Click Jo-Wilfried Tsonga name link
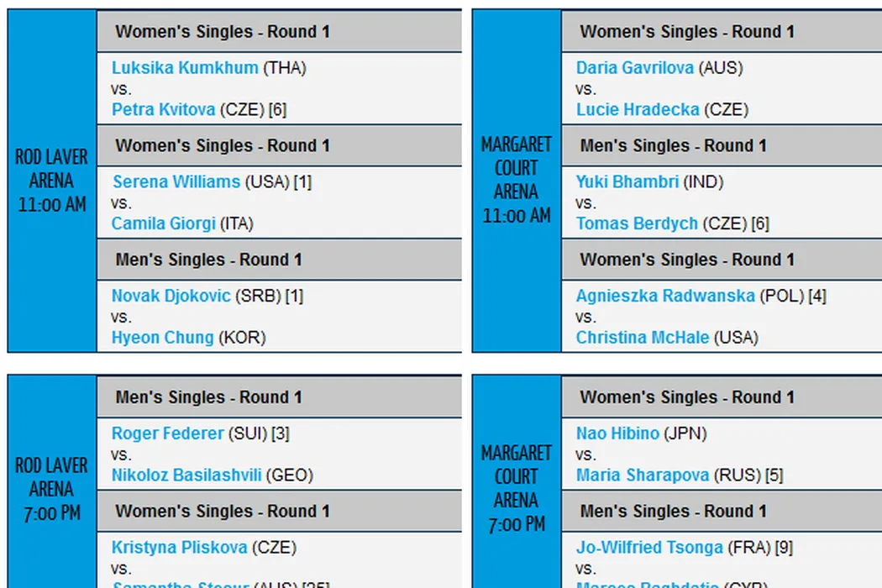The height and width of the screenshot is (588, 882). (649, 548)
